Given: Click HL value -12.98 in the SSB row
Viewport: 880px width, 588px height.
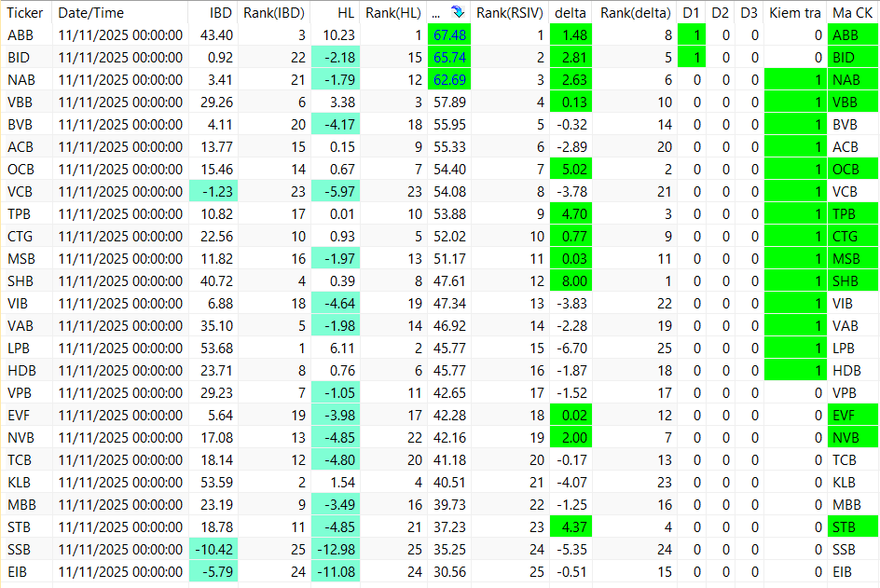Looking at the screenshot, I should pyautogui.click(x=336, y=549).
